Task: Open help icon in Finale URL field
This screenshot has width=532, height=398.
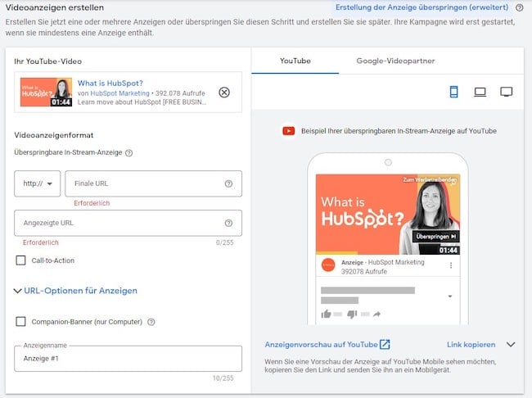Action: click(228, 183)
